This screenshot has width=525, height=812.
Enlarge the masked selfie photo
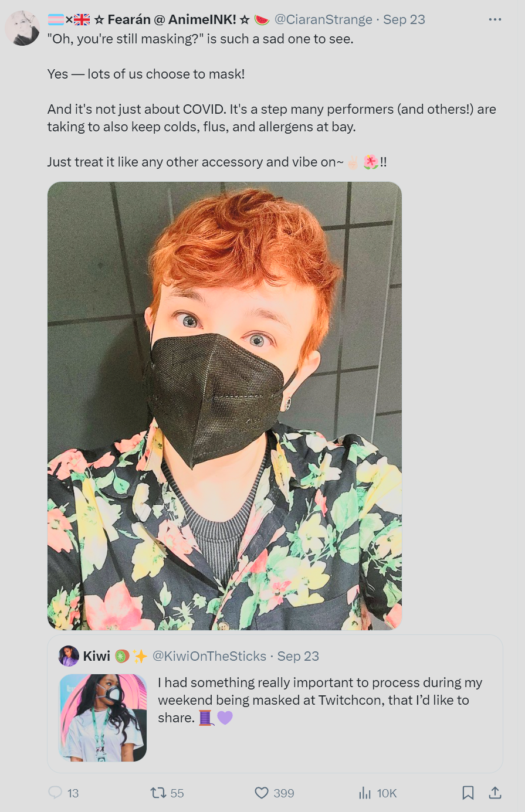pyautogui.click(x=225, y=406)
